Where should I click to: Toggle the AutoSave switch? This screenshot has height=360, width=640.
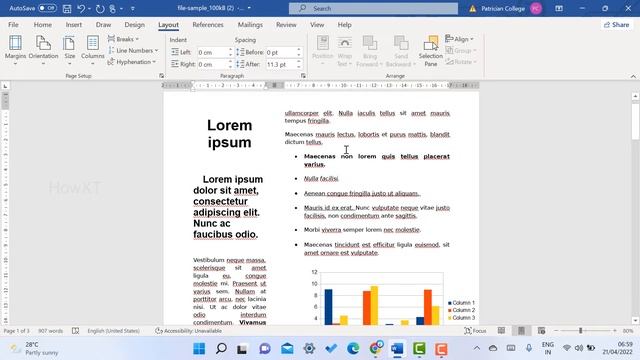(47, 8)
